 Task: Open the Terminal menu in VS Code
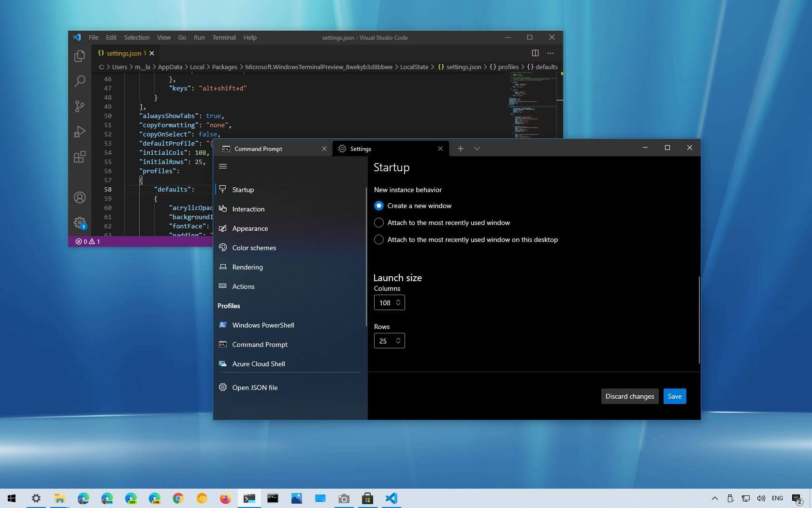coord(224,37)
